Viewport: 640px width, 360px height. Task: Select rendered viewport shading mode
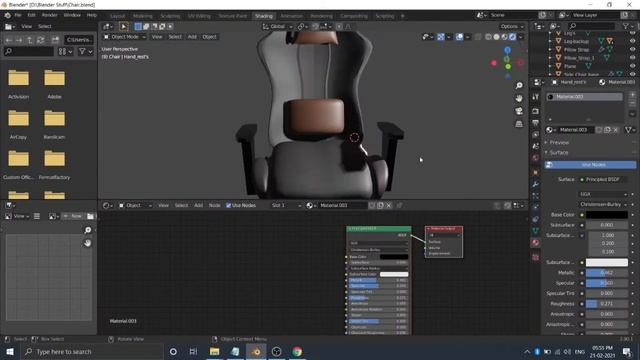513,37
